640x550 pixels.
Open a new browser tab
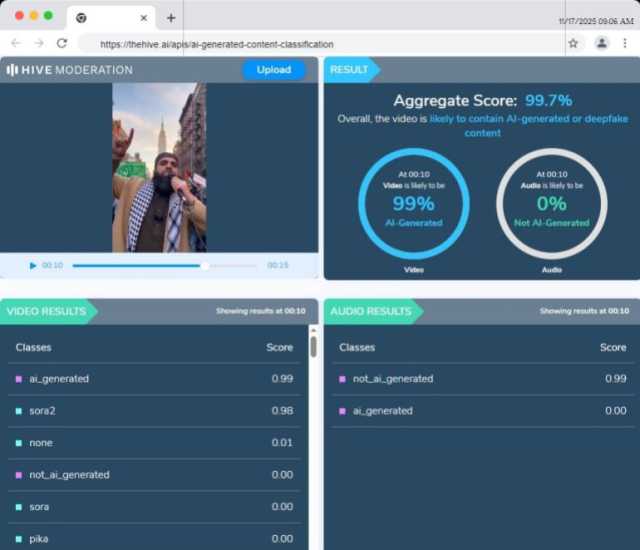(171, 18)
